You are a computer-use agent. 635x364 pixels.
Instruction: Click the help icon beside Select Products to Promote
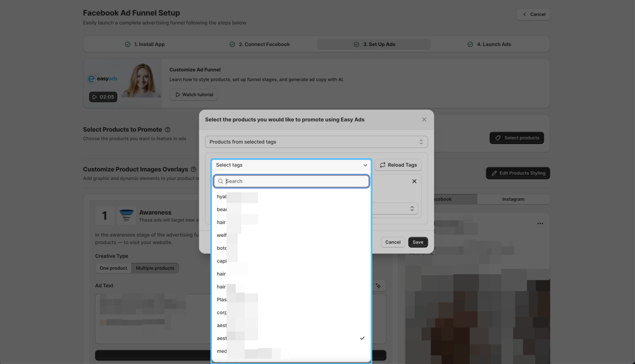point(167,129)
